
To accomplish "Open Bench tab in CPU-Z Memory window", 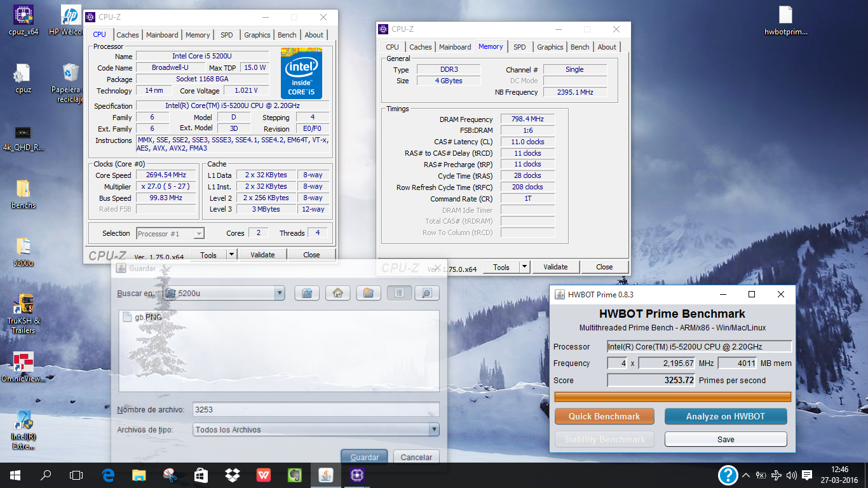I will click(x=580, y=47).
